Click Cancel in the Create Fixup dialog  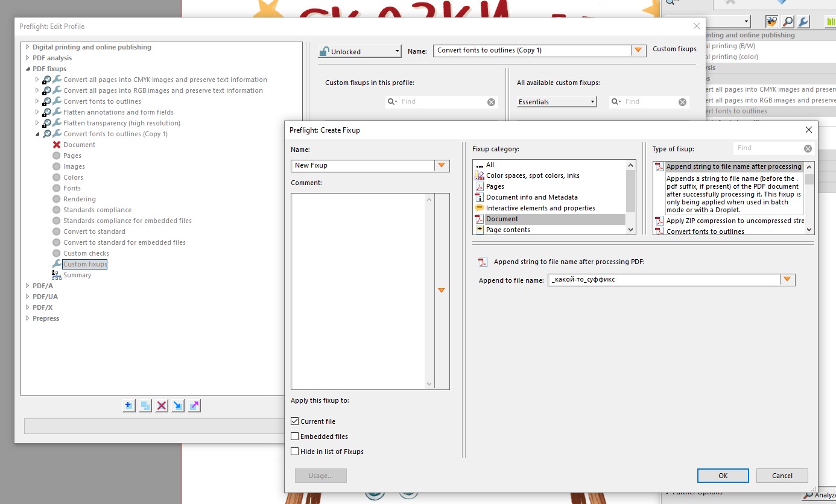tap(782, 476)
